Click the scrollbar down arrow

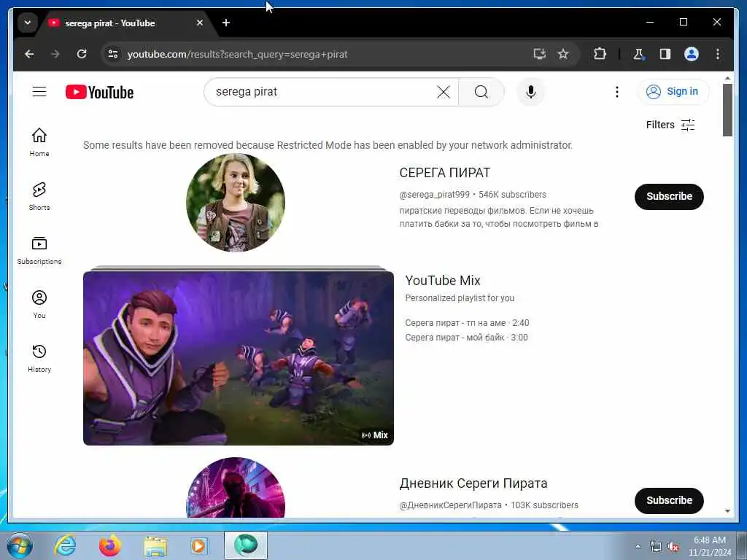click(727, 511)
